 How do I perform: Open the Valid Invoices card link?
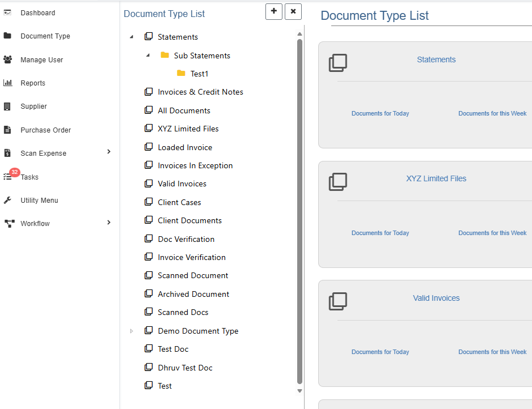pos(436,298)
